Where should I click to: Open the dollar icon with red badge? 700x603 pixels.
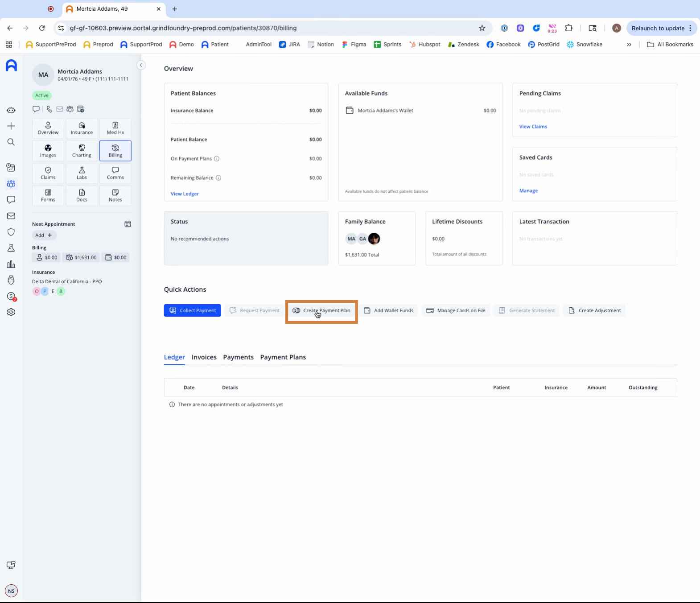(x=12, y=296)
